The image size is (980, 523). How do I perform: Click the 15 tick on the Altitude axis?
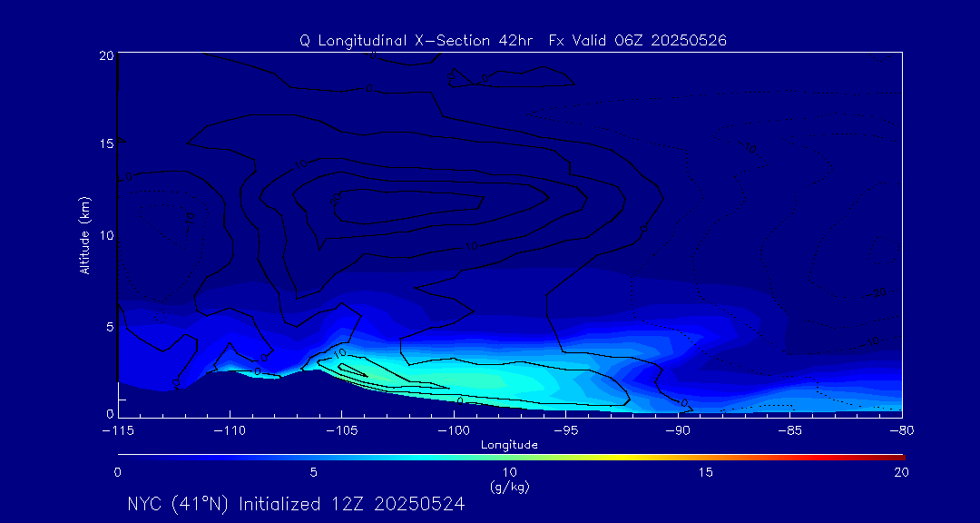[x=107, y=143]
